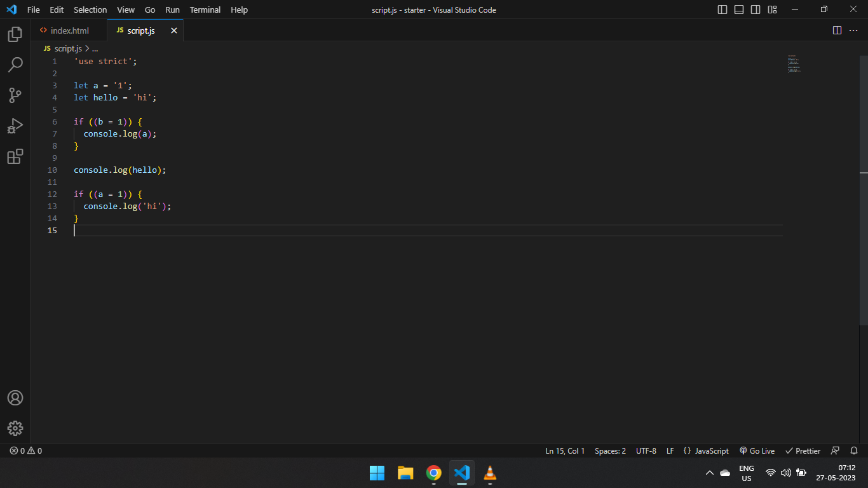Click the let hello = 'hi' line
868x488 pixels.
point(115,98)
